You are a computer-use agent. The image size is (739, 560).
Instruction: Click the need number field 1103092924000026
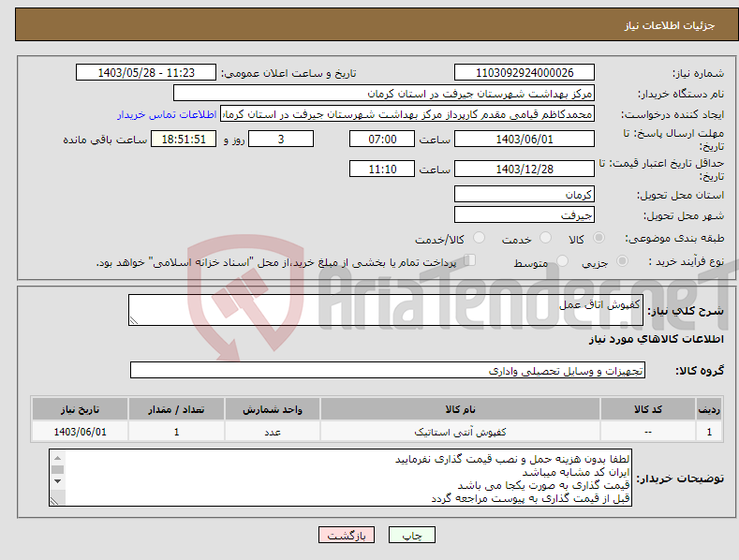(x=525, y=73)
